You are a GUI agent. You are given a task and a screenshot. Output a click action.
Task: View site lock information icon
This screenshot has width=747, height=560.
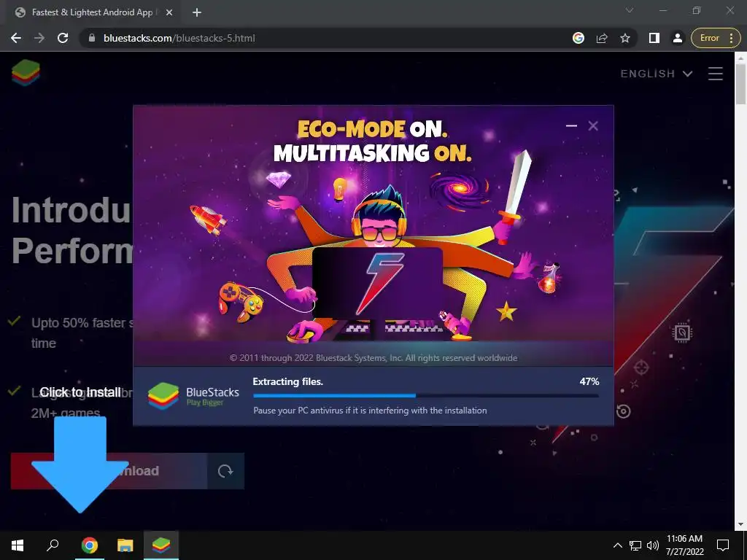92,38
